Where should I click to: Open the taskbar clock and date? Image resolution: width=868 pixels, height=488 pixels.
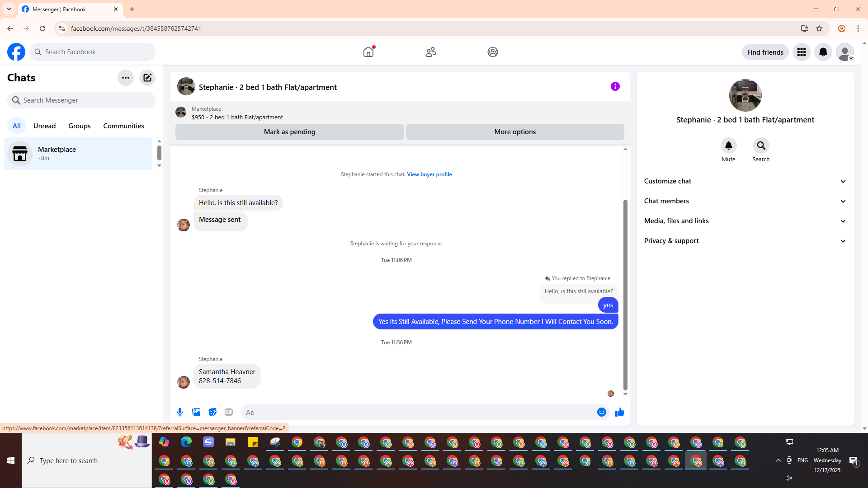click(x=827, y=460)
